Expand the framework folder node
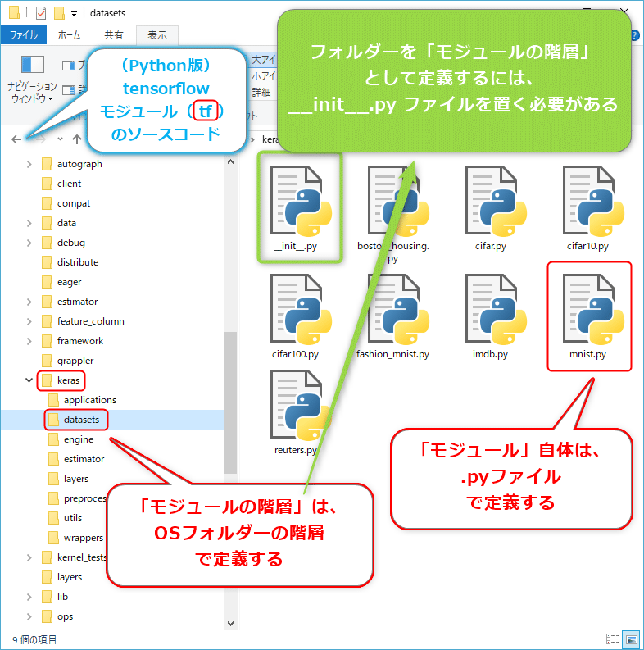 [x=29, y=341]
